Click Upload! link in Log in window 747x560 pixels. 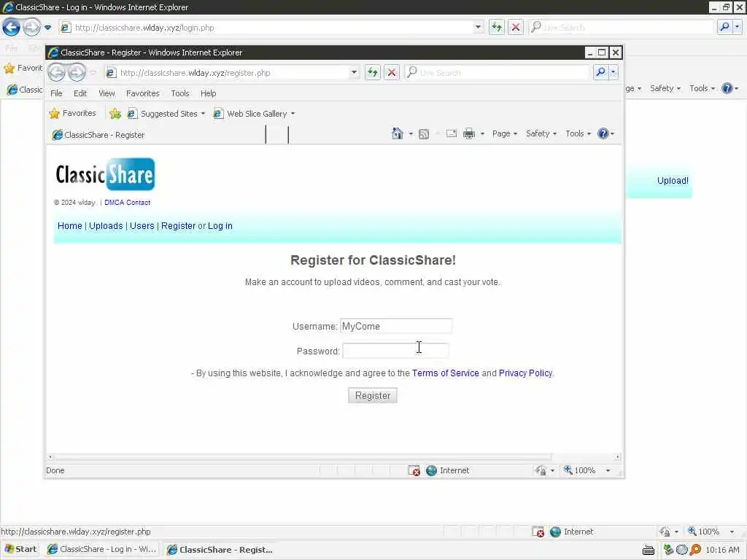673,181
